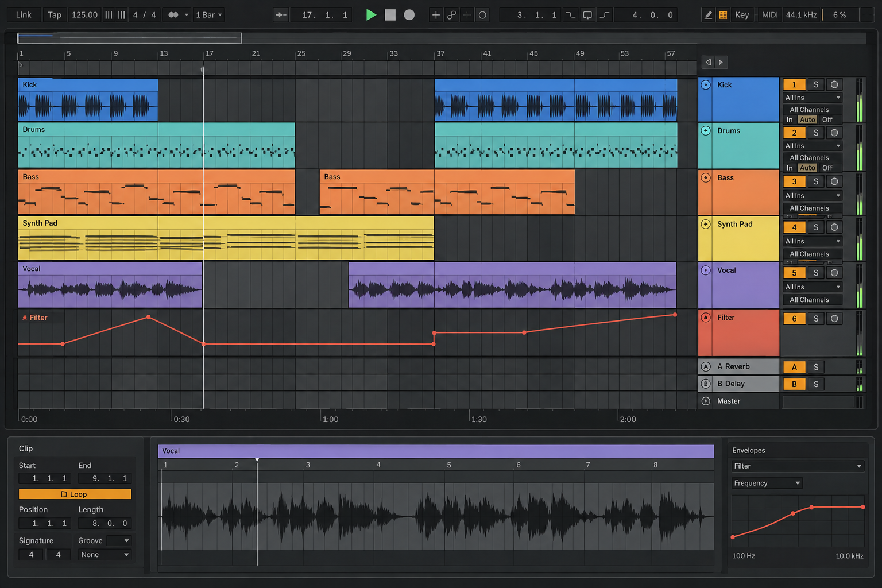Click the Vocal clip title bar in editor
The height and width of the screenshot is (588, 882).
click(436, 451)
